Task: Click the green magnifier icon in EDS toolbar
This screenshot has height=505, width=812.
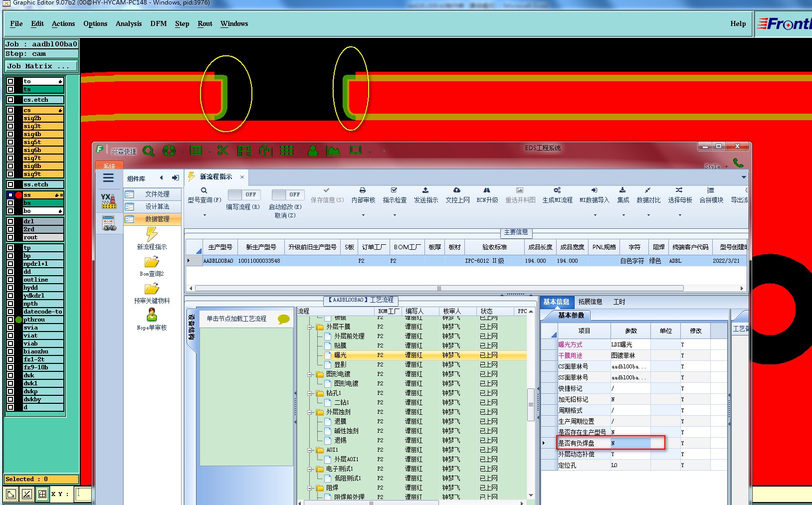Action: click(x=149, y=151)
